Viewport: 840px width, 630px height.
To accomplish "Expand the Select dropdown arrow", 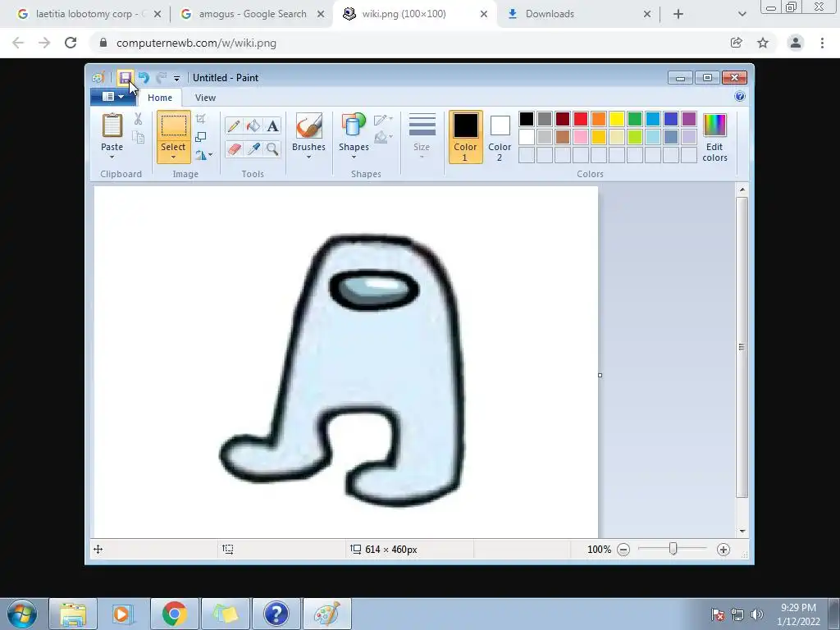I will (173, 157).
